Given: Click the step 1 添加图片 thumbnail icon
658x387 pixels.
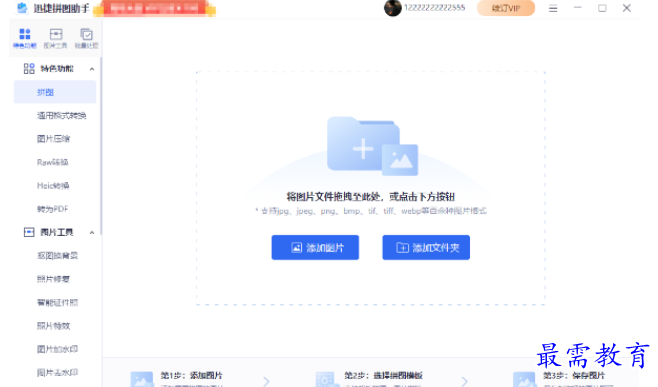Looking at the screenshot, I should coord(142,379).
